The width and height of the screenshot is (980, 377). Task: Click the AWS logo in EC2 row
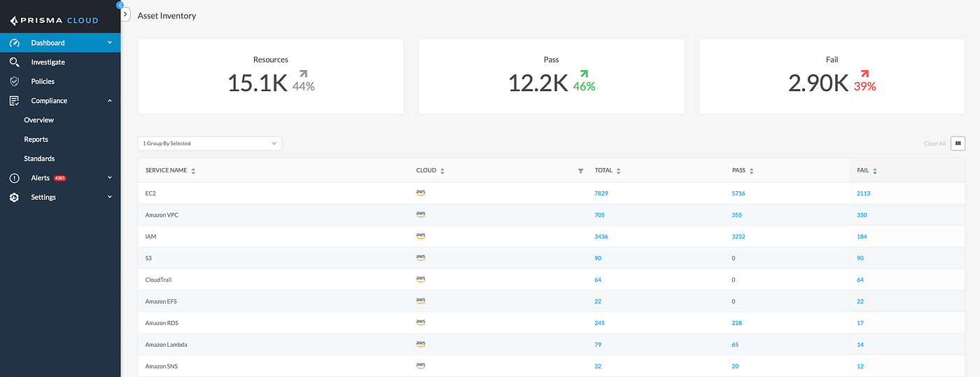pos(421,192)
